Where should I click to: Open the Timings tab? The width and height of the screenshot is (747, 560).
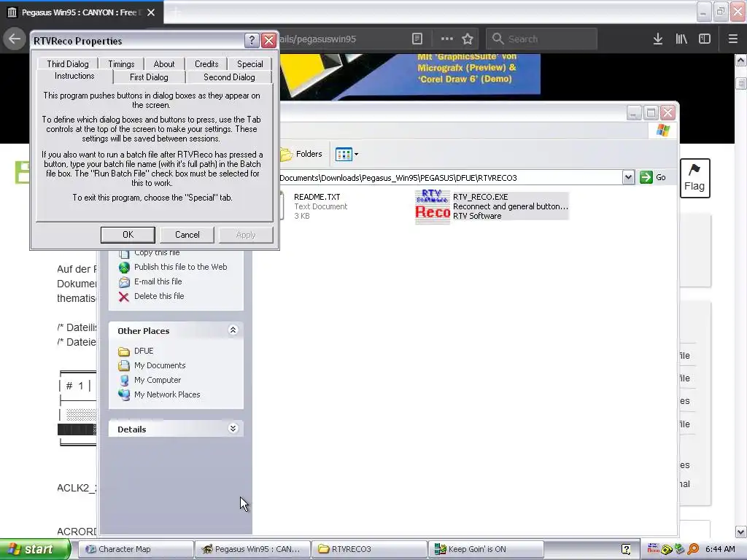[121, 64]
